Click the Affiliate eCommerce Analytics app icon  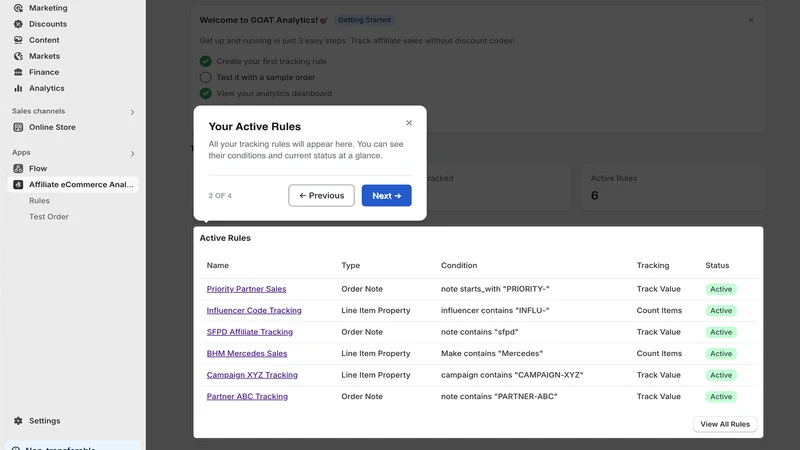tap(18, 185)
